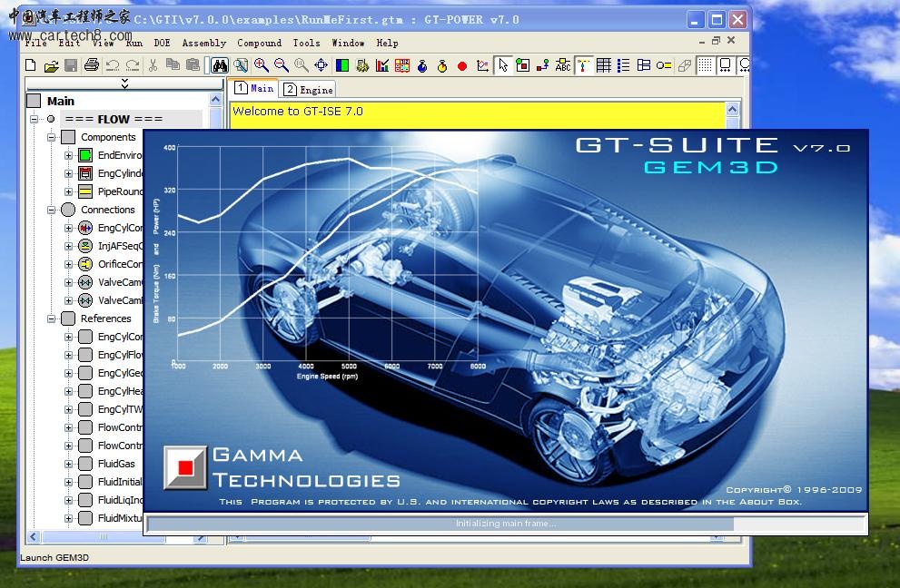Open the File menu
This screenshot has width=900, height=588.
point(35,43)
